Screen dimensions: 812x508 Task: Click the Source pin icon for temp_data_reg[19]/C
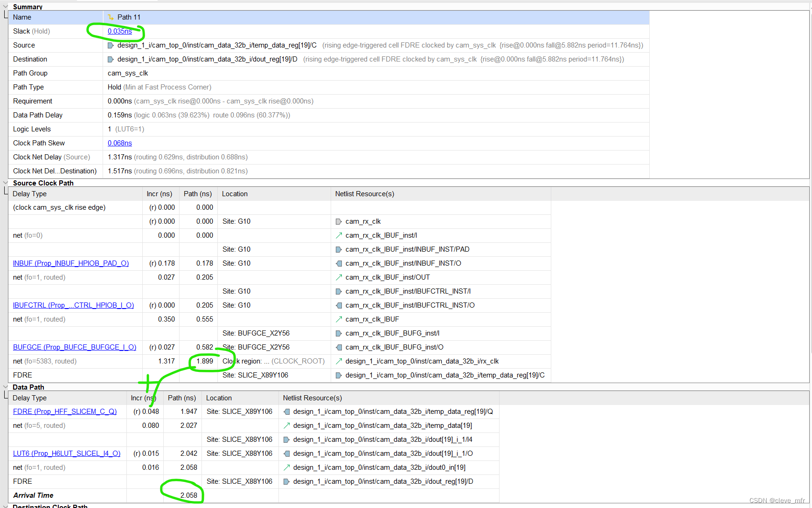pos(111,45)
